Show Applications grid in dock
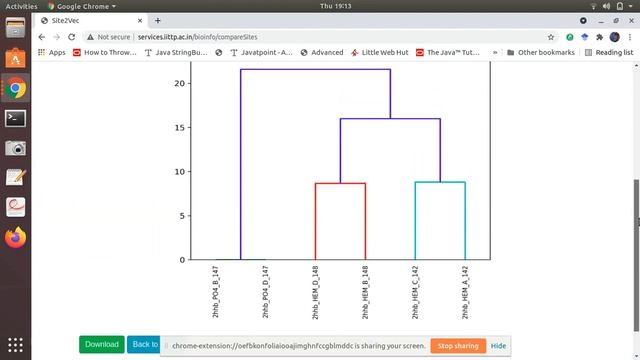The height and width of the screenshot is (360, 640). pos(16,345)
